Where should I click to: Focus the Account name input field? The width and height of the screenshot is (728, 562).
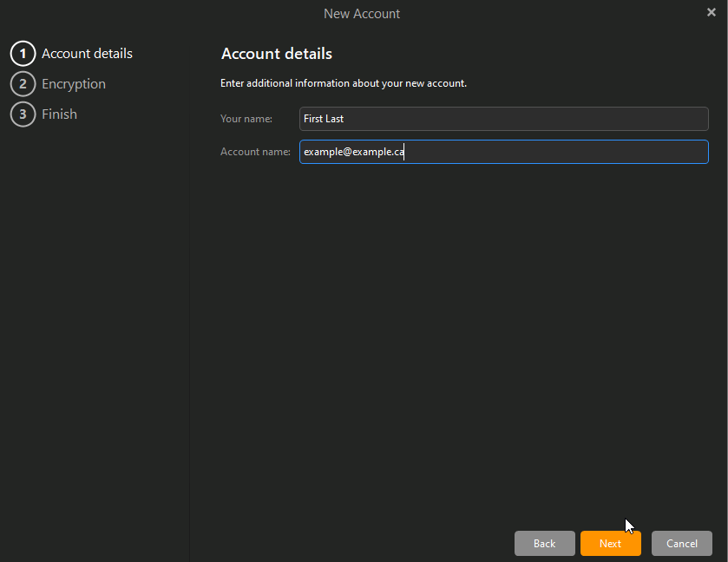pyautogui.click(x=504, y=152)
